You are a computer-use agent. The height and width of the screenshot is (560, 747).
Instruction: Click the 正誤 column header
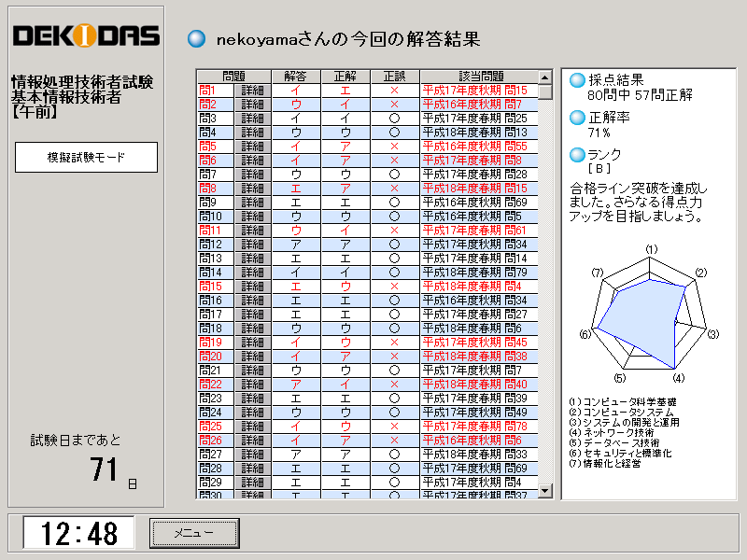point(394,76)
